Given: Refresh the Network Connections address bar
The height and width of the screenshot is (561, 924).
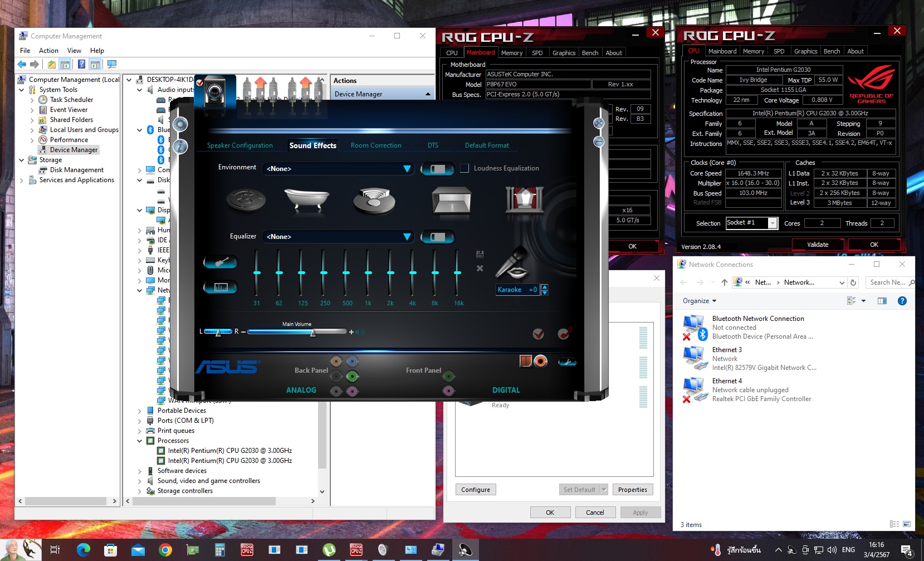Looking at the screenshot, I should pos(853,282).
